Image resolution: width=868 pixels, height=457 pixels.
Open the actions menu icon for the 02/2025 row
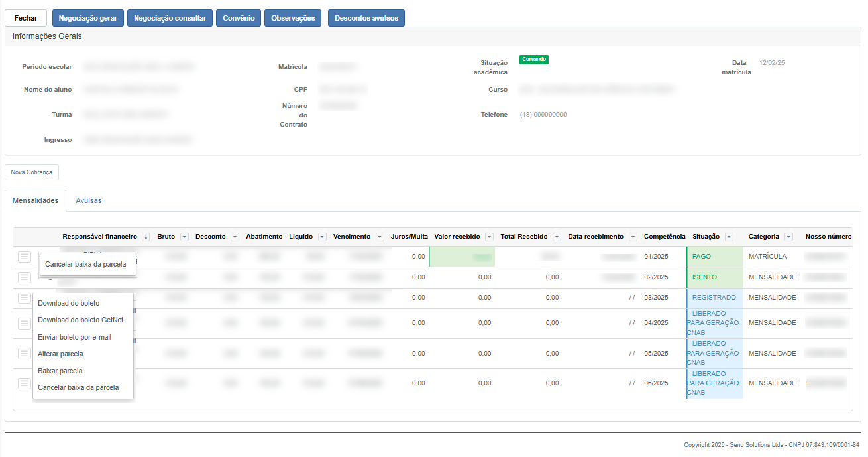[25, 277]
